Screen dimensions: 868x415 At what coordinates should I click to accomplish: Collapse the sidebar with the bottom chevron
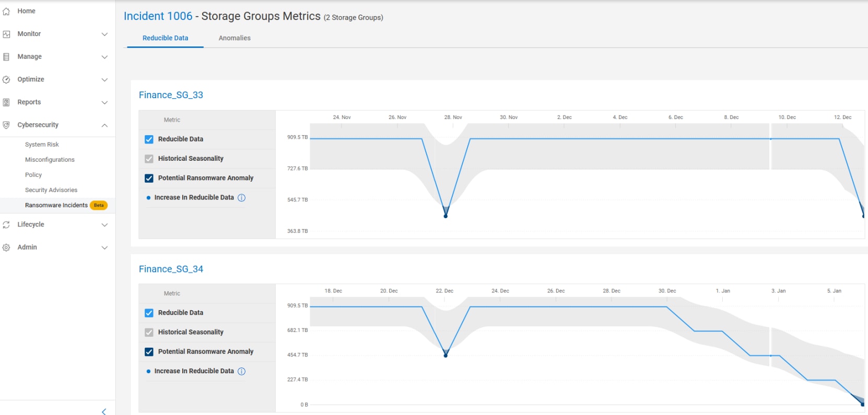[x=104, y=411]
